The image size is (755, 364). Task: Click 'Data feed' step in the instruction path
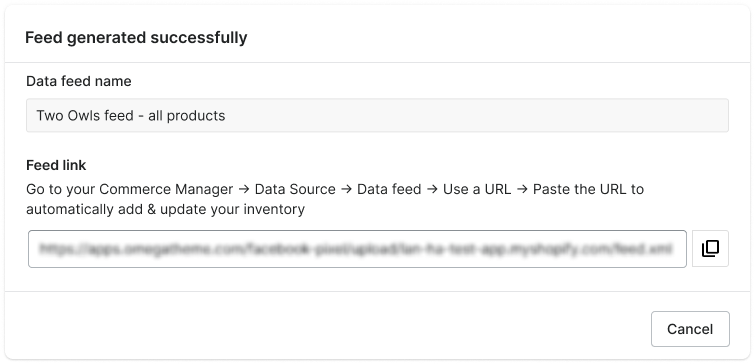click(389, 189)
